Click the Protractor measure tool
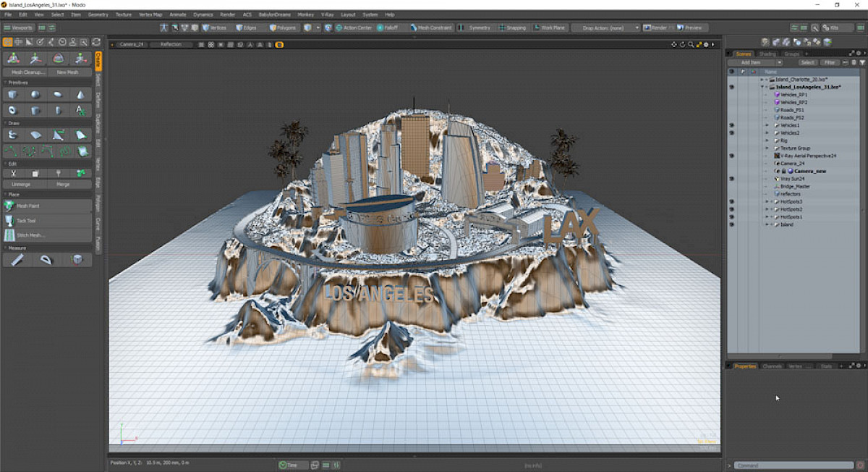Screen dimensions: 868x472 (x=47, y=259)
